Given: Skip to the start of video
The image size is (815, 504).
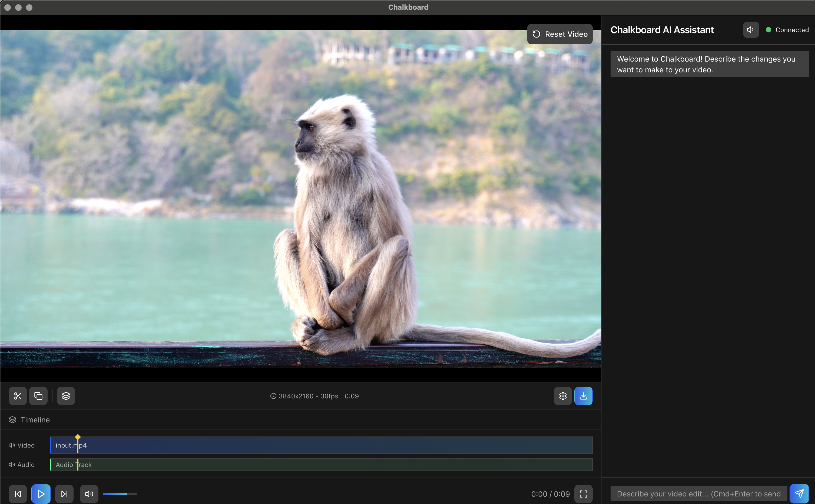Looking at the screenshot, I should point(18,494).
